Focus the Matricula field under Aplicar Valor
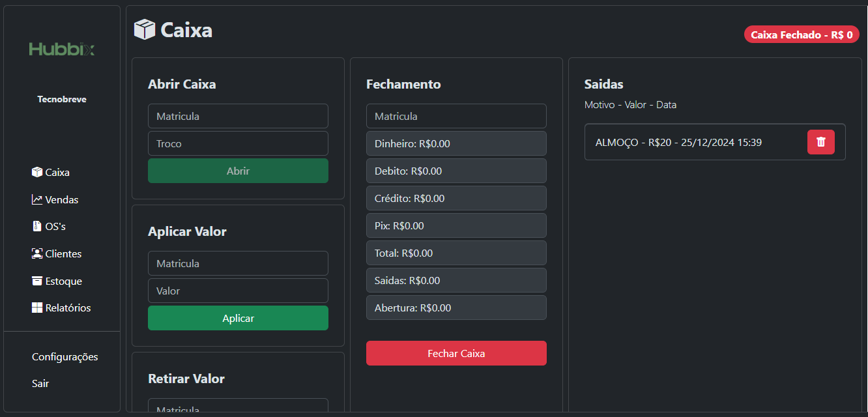Viewport: 868px width, 417px height. tap(238, 263)
